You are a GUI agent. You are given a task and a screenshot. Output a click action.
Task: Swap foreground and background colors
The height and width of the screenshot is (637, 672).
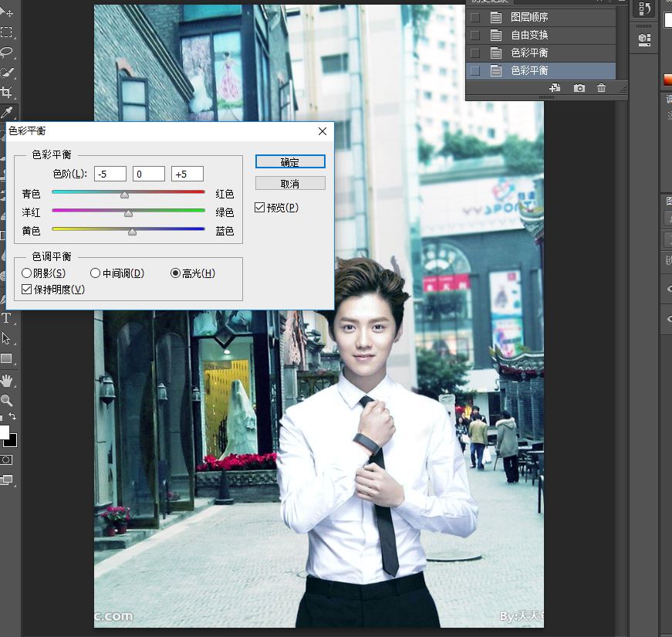click(12, 416)
